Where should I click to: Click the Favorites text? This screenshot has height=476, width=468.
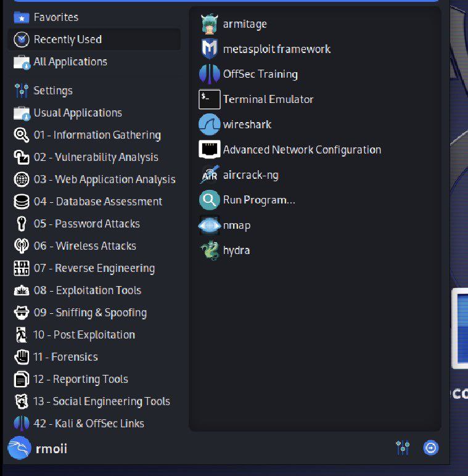(x=56, y=17)
